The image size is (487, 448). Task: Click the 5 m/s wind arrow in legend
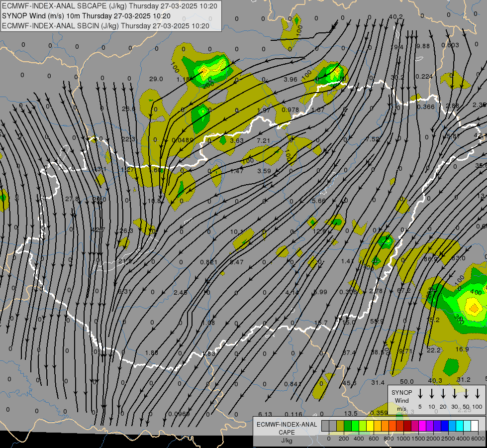pyautogui.click(x=420, y=394)
